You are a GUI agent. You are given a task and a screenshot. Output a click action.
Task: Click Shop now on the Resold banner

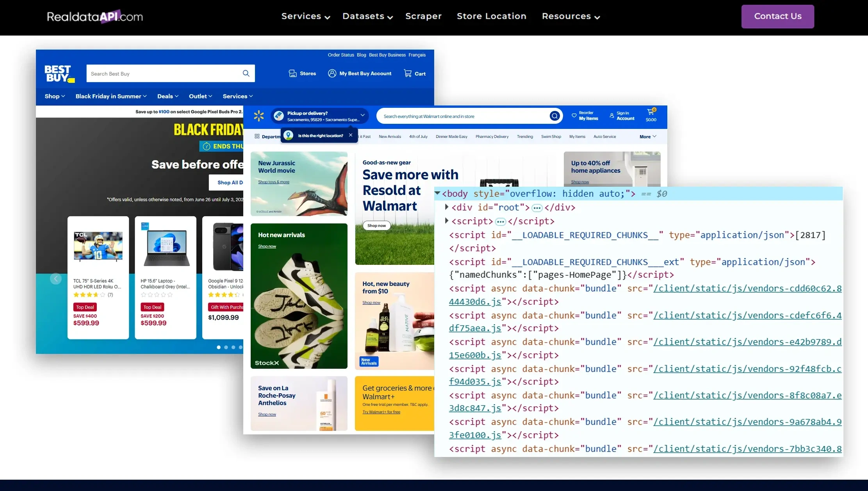coord(376,225)
